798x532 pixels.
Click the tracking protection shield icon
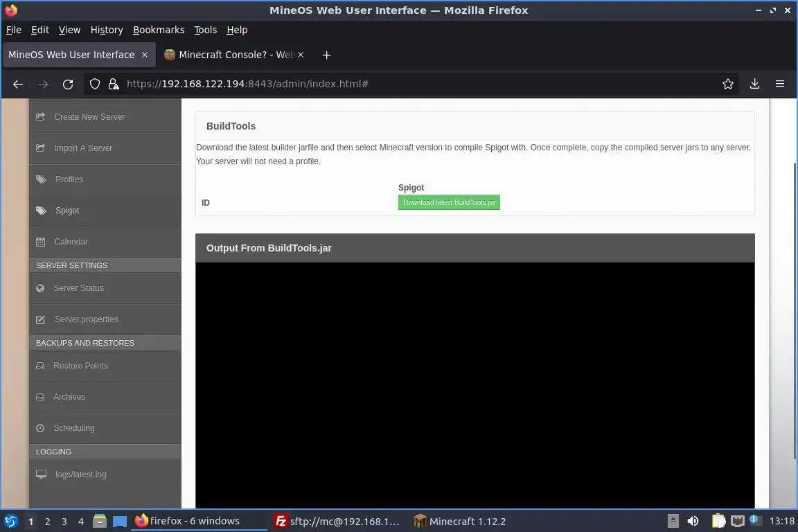click(x=95, y=84)
